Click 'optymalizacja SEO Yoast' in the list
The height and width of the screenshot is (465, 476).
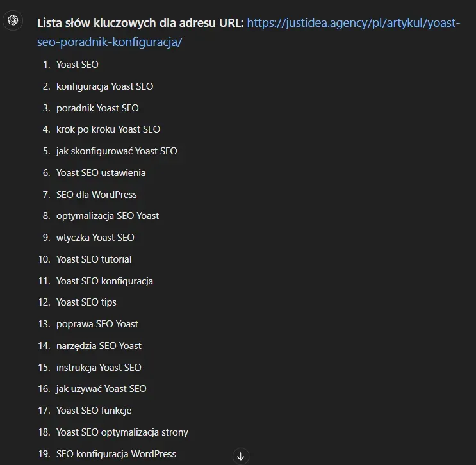108,216
